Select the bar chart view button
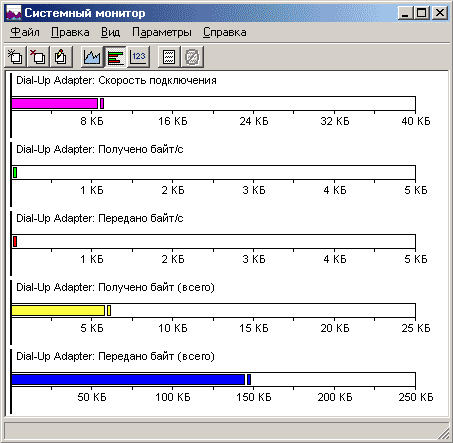This screenshot has height=443, width=453. [115, 57]
